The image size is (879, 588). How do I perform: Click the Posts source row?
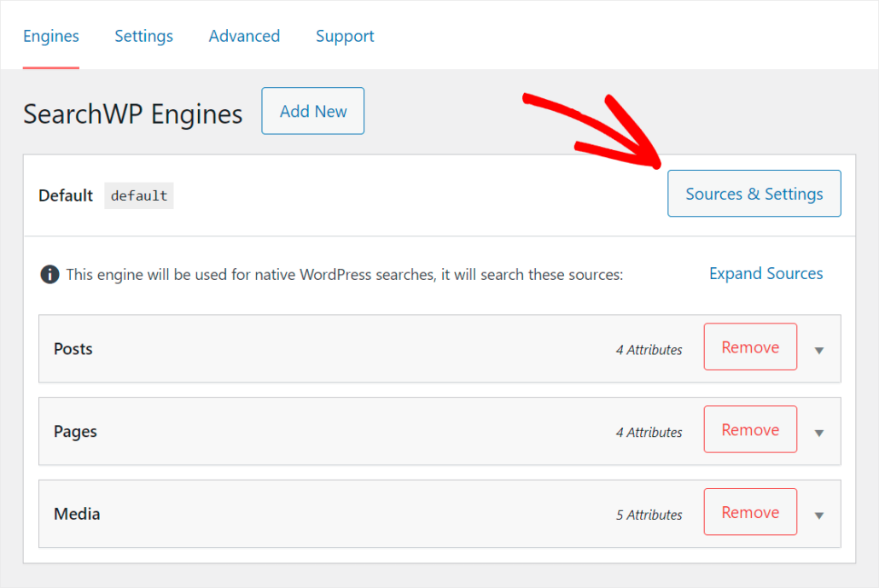pyautogui.click(x=73, y=349)
